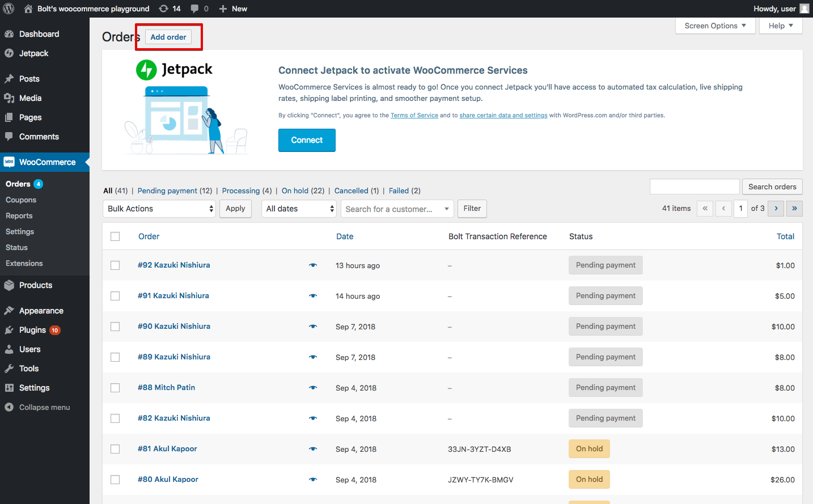This screenshot has width=813, height=504.
Task: Preview order #91 eye icon
Action: (313, 296)
